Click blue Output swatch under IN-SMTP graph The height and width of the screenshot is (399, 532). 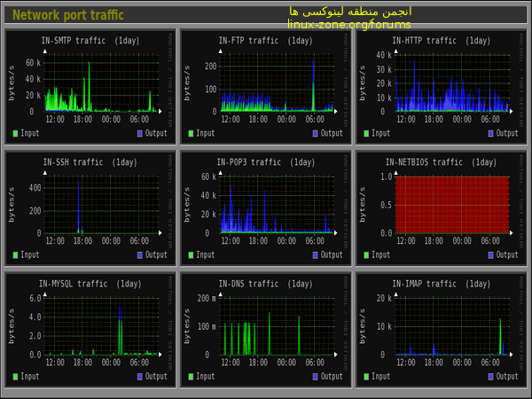[x=140, y=134]
